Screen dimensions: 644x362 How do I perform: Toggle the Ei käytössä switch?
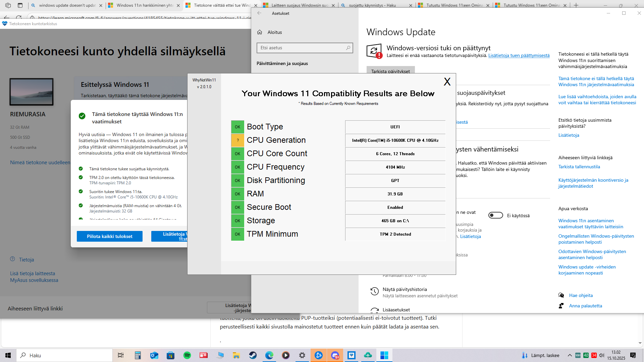[x=496, y=215]
